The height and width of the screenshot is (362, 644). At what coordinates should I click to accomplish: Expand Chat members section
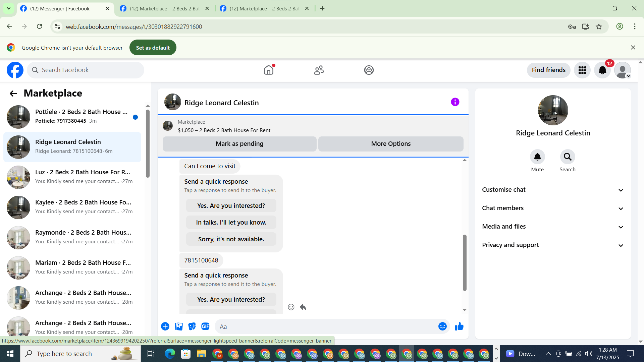click(x=553, y=208)
